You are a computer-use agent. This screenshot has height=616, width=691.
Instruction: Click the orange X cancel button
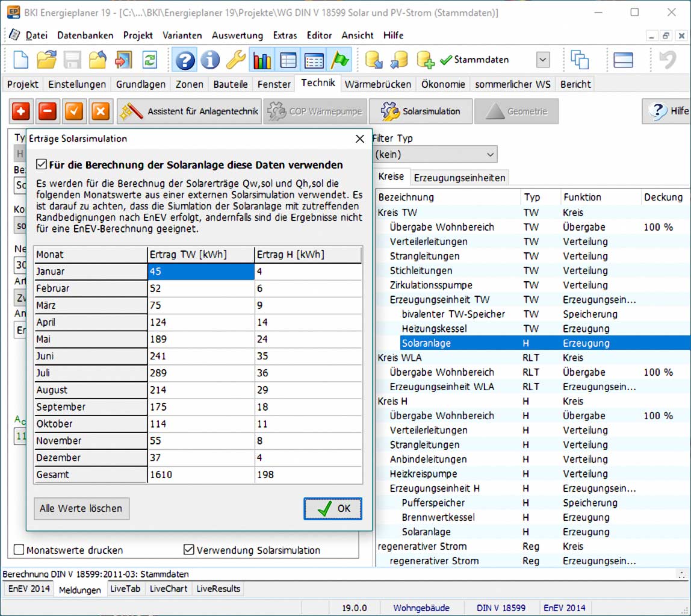click(x=101, y=111)
